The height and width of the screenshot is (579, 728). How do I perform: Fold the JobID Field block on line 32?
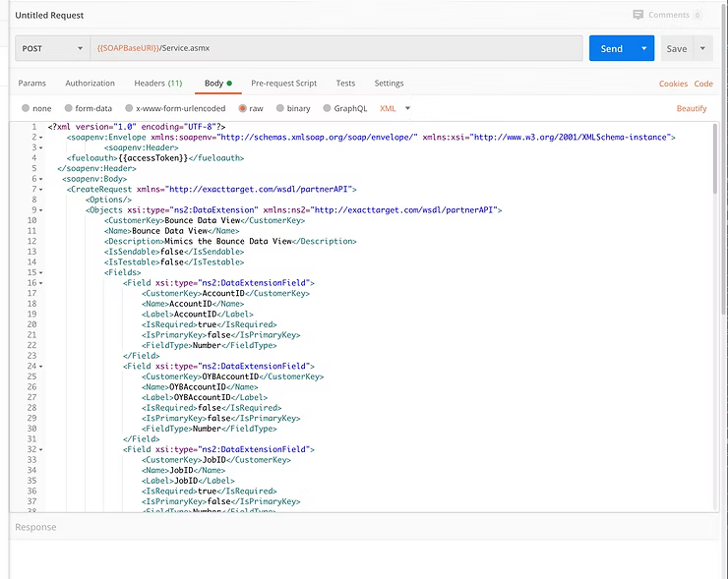[41, 449]
